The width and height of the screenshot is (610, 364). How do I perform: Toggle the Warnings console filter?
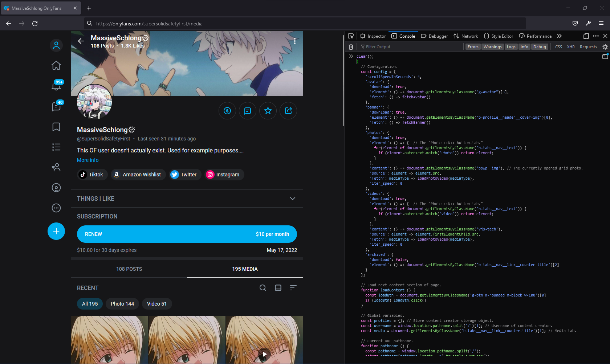493,47
